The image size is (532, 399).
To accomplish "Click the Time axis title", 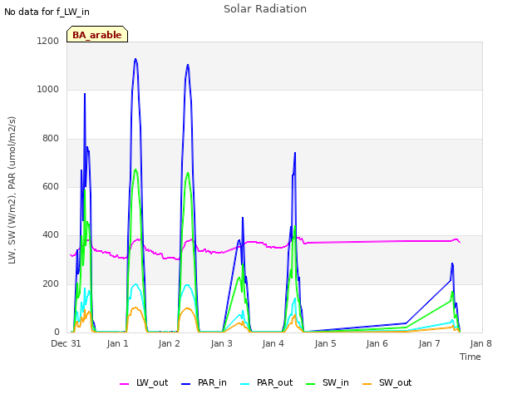I will (x=470, y=357).
